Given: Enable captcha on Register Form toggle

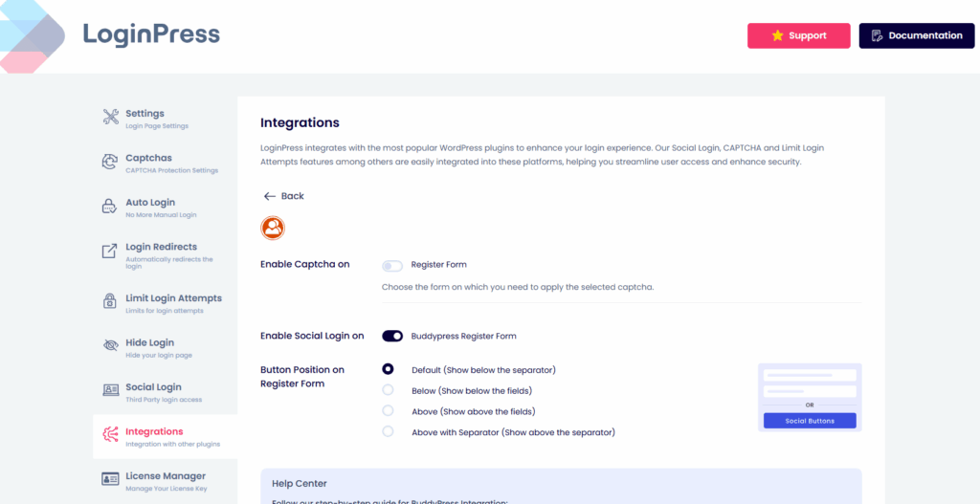Looking at the screenshot, I should (392, 266).
